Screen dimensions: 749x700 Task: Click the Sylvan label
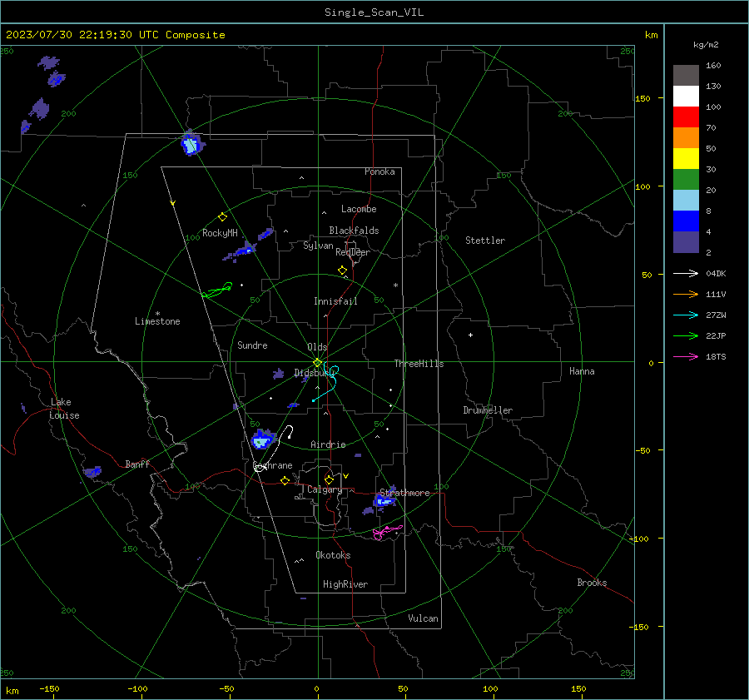[x=318, y=246]
